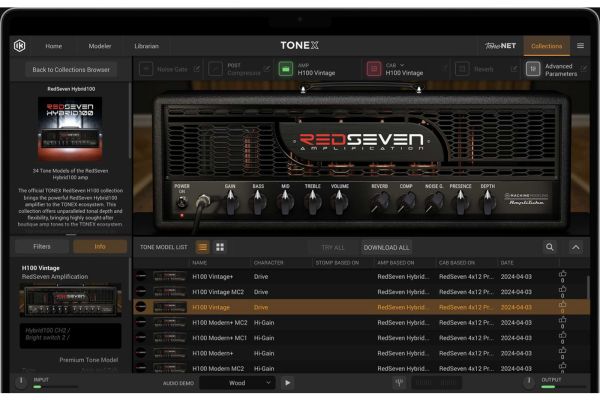Screen dimensions: 600x400
Task: Like the highlighted H100 Vintage tone model
Action: pyautogui.click(x=562, y=305)
